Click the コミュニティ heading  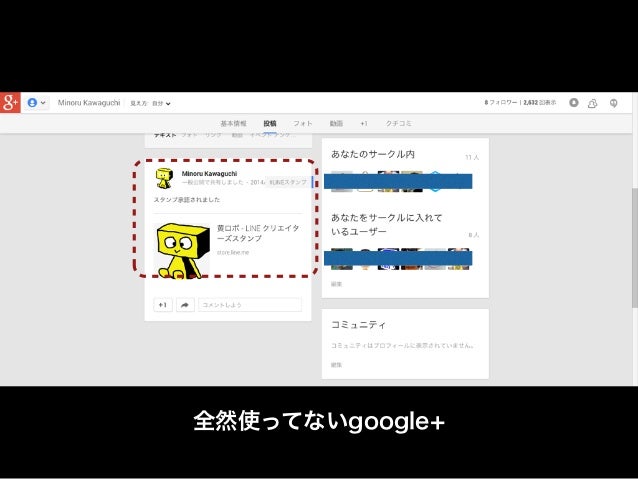[358, 325]
